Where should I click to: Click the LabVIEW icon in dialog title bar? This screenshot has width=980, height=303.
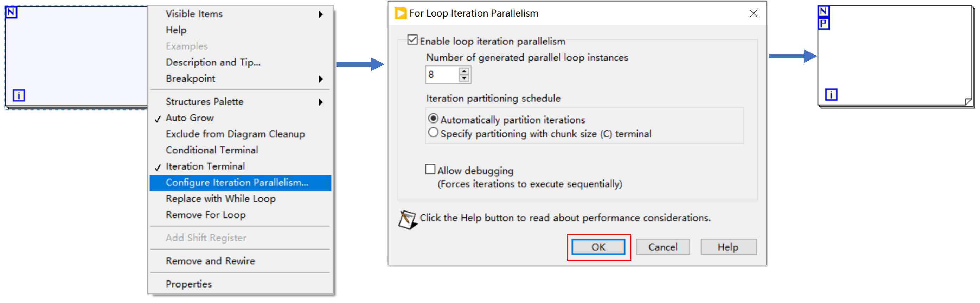click(x=401, y=13)
